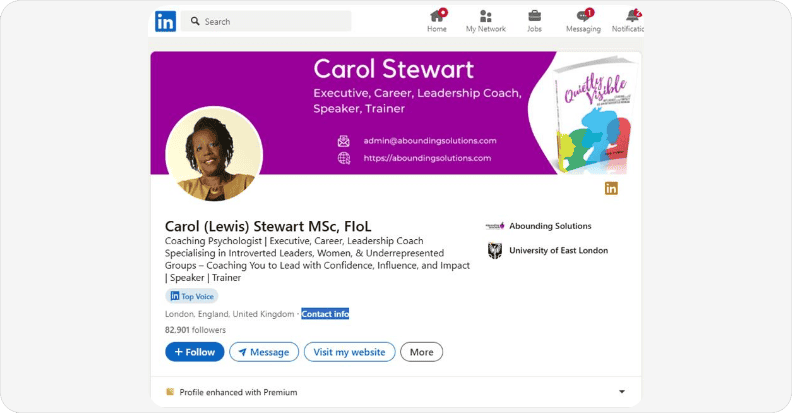Open the Jobs section
Image resolution: width=792 pixels, height=413 pixels.
[x=534, y=21]
